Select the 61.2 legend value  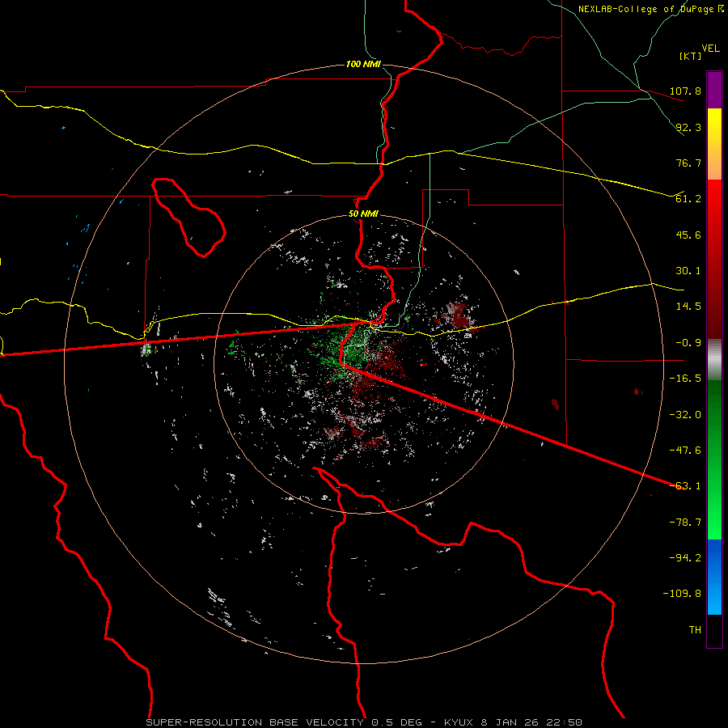[688, 199]
